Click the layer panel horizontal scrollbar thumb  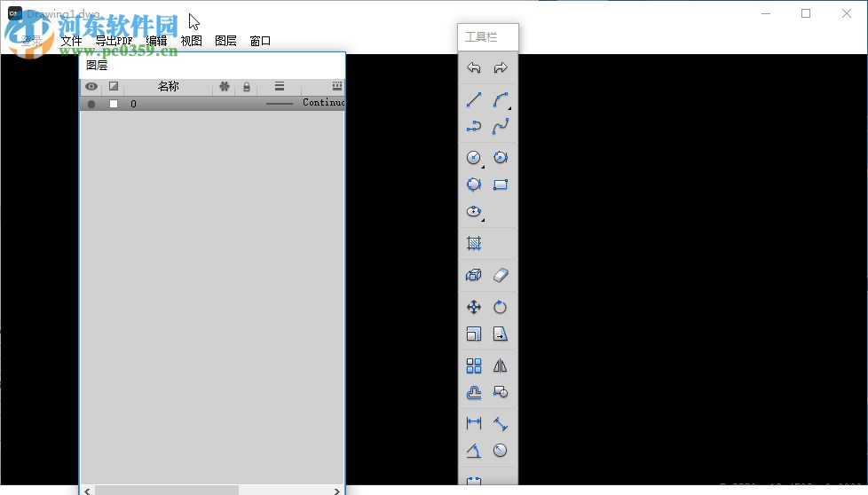point(167,491)
